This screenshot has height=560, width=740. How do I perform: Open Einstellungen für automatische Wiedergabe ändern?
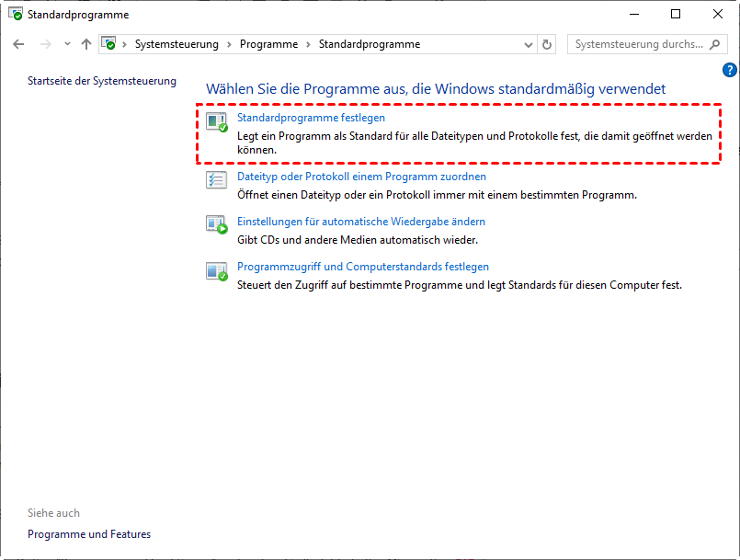tap(361, 222)
